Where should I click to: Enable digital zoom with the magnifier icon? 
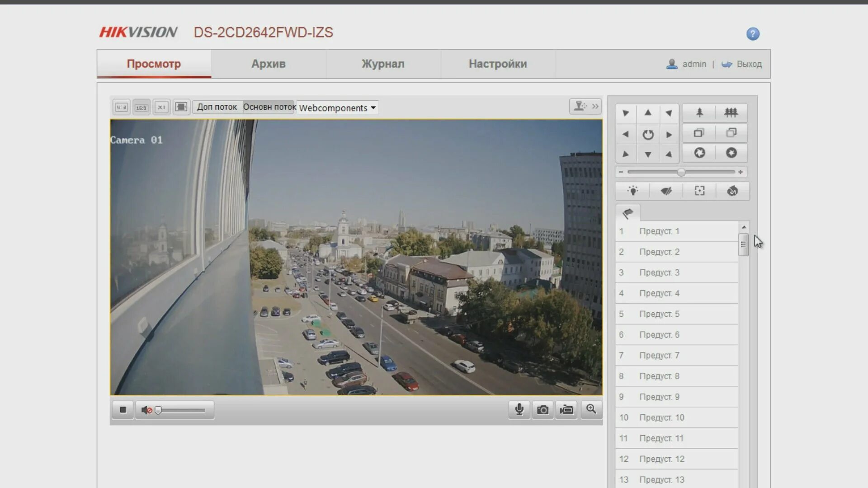click(591, 409)
